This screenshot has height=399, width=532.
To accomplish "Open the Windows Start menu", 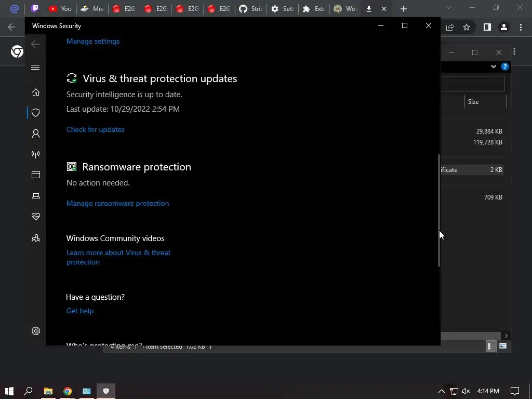I will 9,391.
